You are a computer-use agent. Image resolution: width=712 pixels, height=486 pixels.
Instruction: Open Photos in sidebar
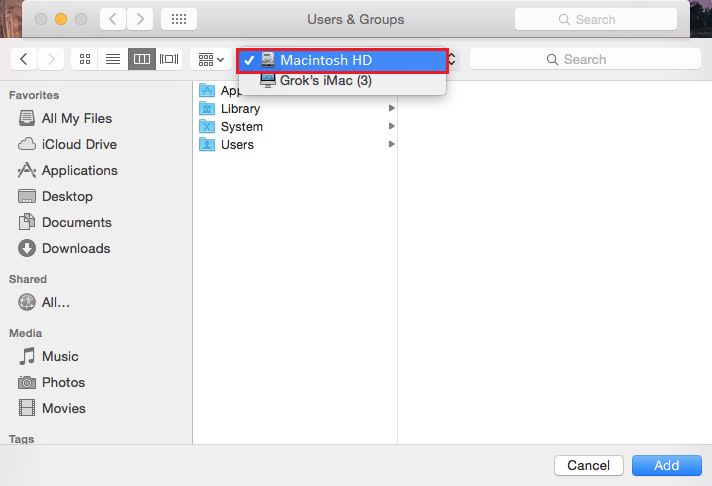pos(51,382)
